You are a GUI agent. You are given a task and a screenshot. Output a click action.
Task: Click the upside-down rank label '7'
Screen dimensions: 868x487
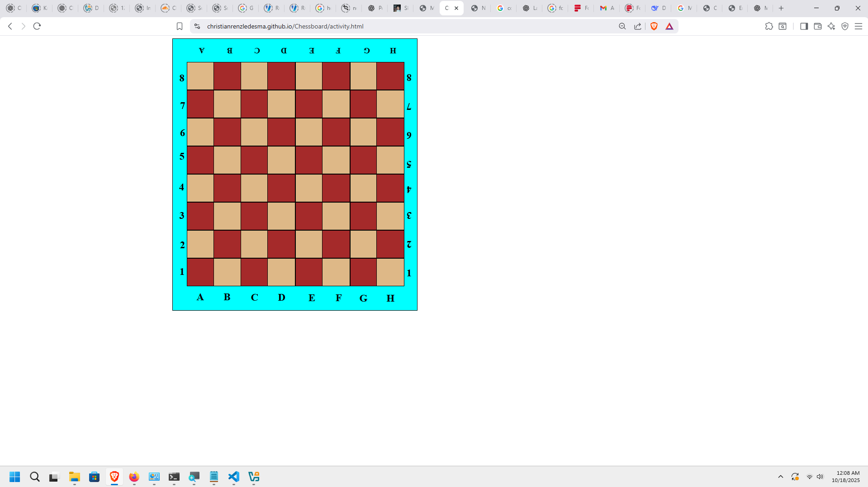[409, 107]
